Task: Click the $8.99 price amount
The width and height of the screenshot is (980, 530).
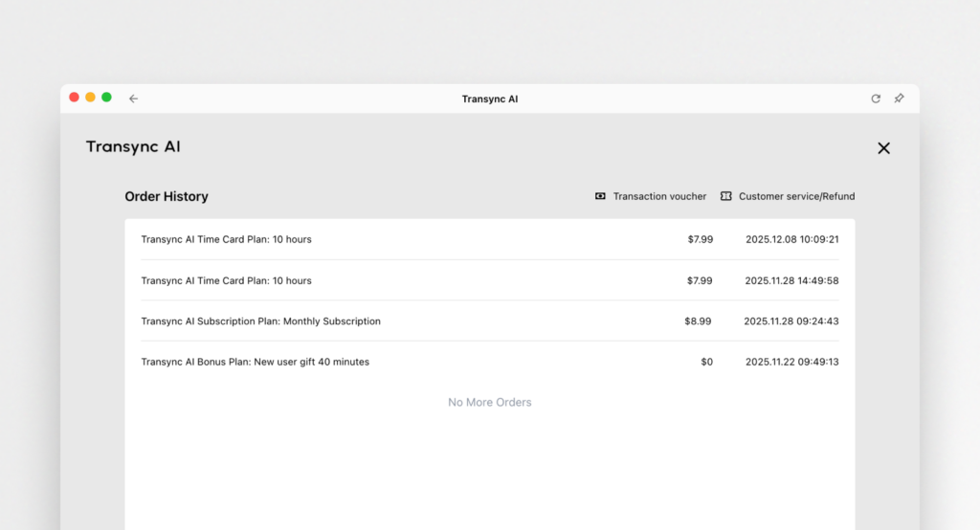Action: pyautogui.click(x=698, y=321)
